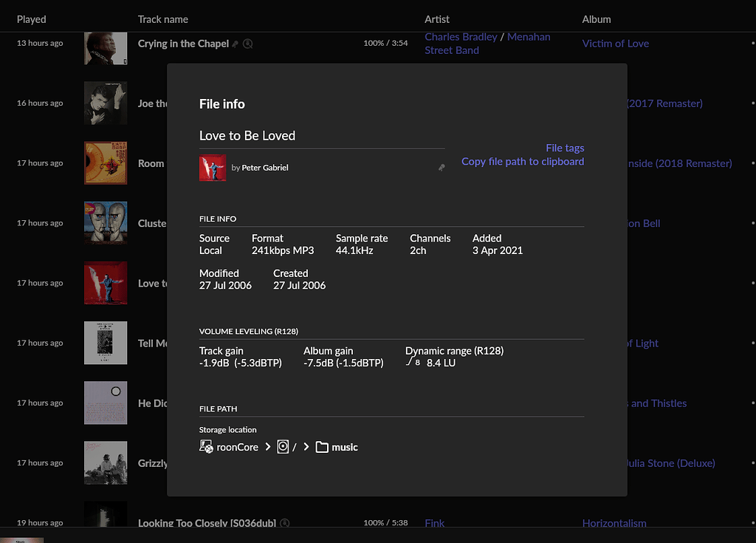Viewport: 756px width, 543px height.
Task: Select the Played column header
Action: [31, 18]
